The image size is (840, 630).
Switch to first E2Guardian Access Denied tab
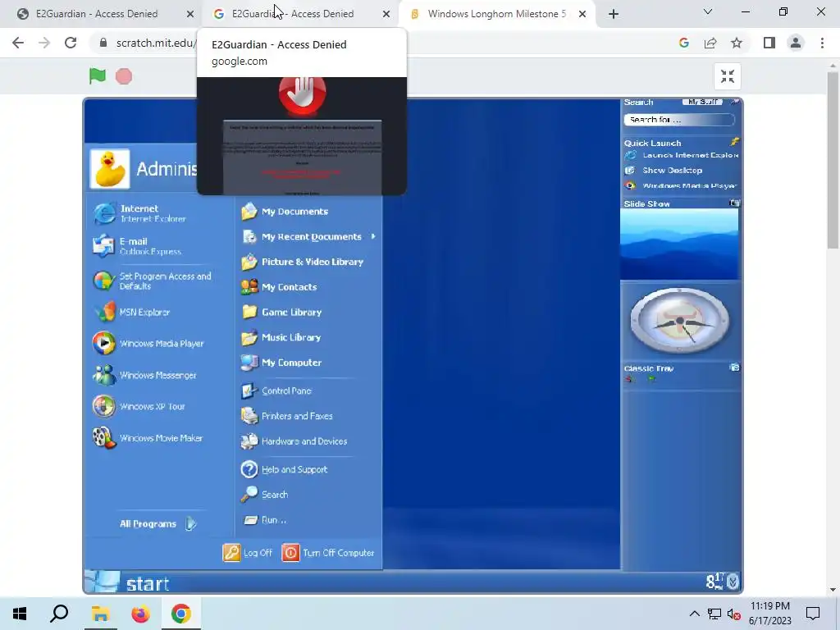97,14
